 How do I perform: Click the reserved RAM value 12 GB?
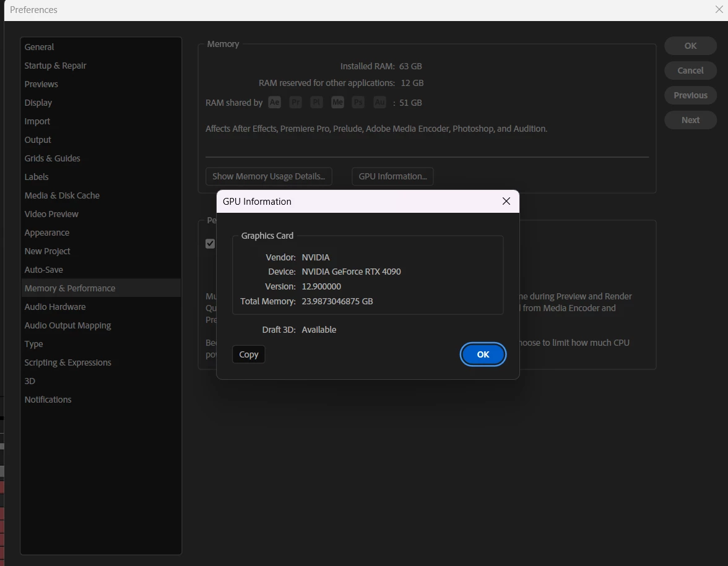click(412, 83)
